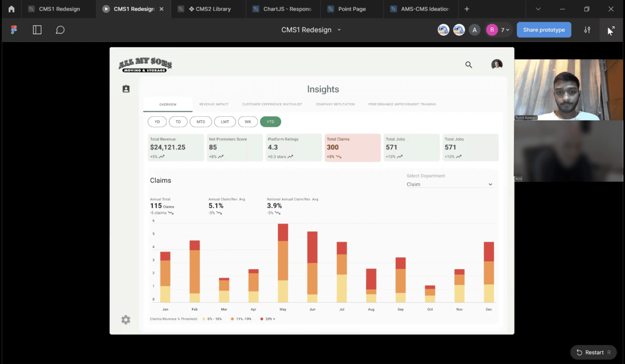Expand the 7 collaborators avatar list
The image size is (625, 364).
505,30
